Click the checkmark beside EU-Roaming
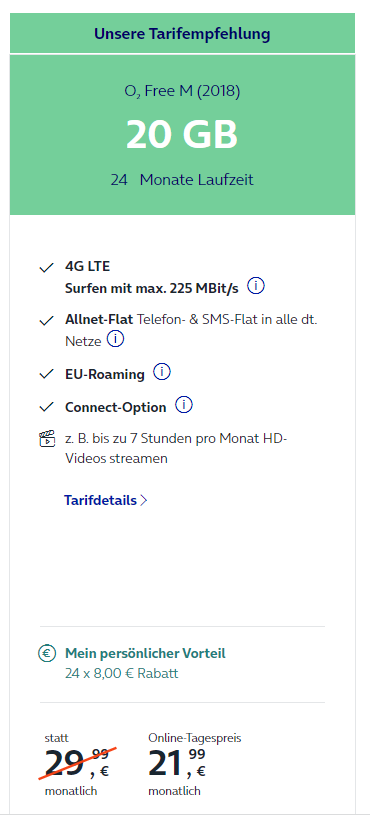This screenshot has height=819, width=370. (x=47, y=374)
